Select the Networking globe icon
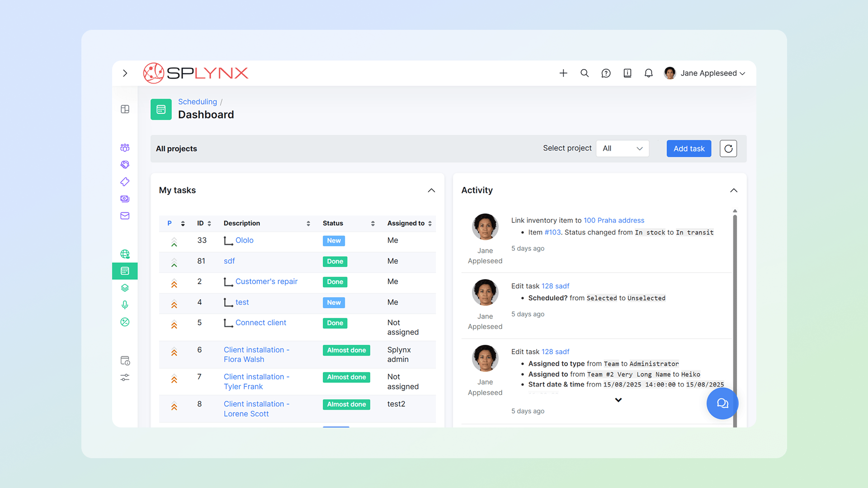This screenshot has width=868, height=488. coord(125,253)
